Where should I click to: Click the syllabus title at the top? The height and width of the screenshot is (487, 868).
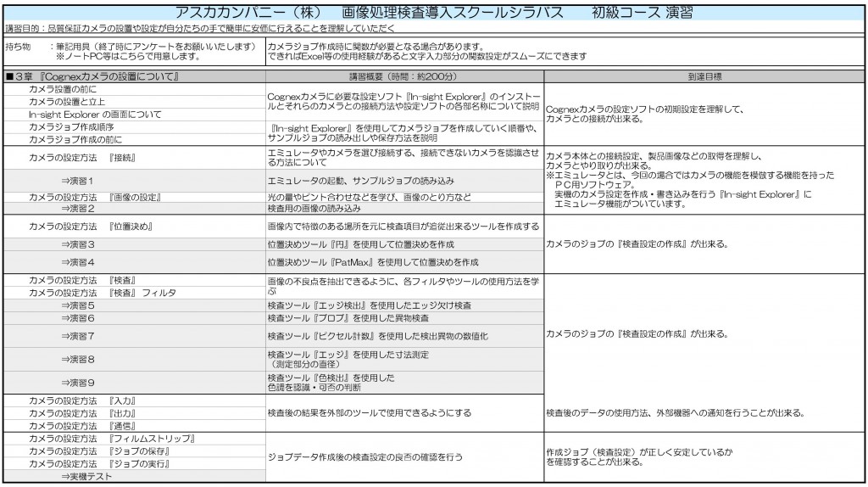tap(433, 14)
